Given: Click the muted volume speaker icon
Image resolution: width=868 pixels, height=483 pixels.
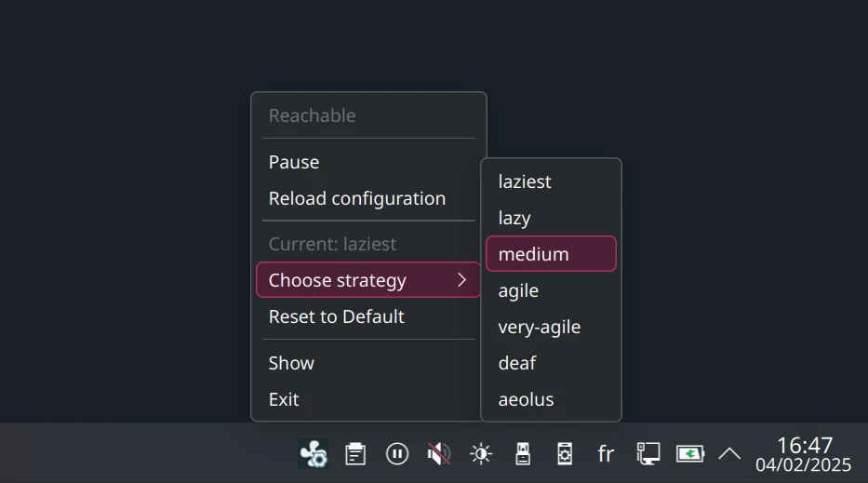Looking at the screenshot, I should click(439, 454).
